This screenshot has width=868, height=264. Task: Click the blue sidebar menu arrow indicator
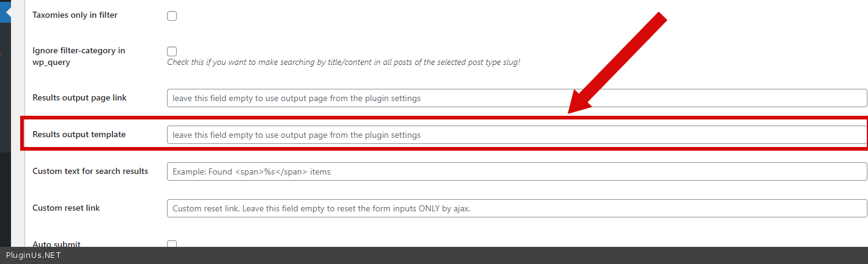[5, 12]
